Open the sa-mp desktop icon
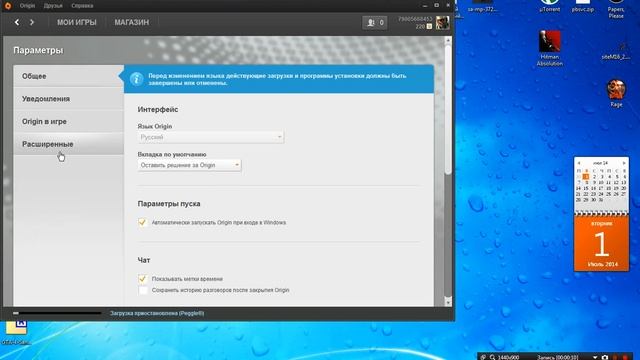The image size is (640, 360). pyautogui.click(x=482, y=6)
